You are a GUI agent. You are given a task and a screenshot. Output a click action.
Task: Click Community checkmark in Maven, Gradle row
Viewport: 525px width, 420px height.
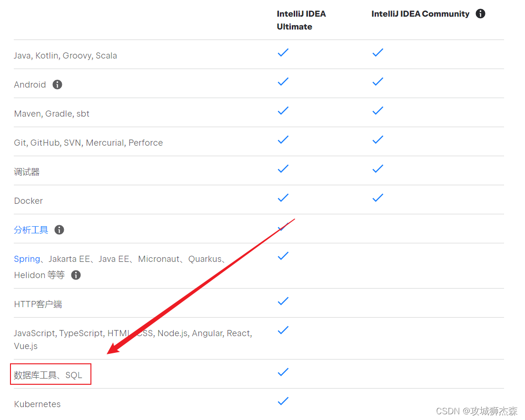(377, 110)
